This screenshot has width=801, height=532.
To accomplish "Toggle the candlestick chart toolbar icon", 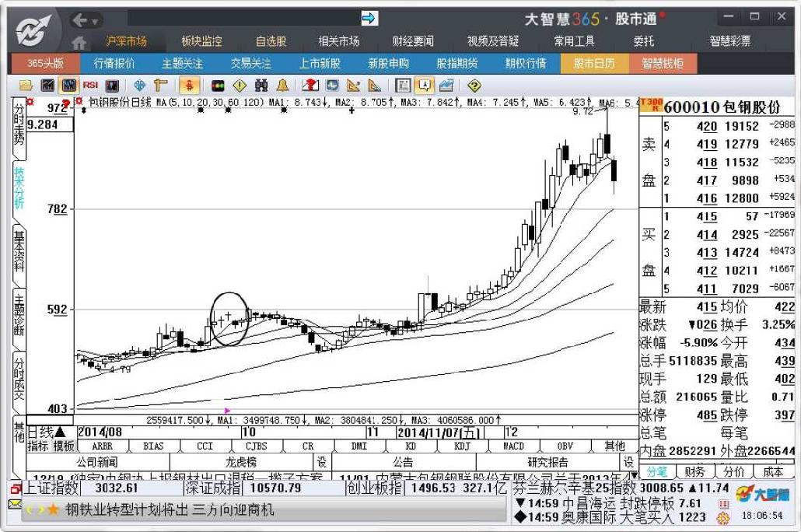I will click(x=68, y=86).
